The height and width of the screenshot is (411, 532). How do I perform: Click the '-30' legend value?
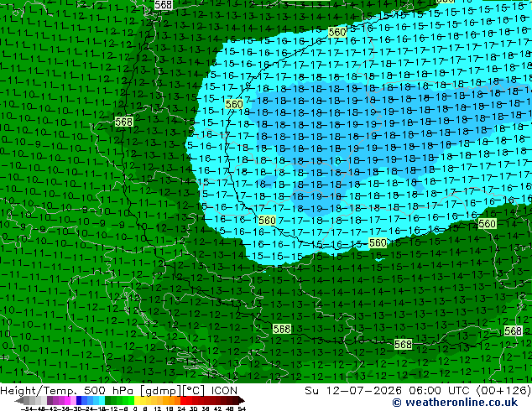(77, 409)
